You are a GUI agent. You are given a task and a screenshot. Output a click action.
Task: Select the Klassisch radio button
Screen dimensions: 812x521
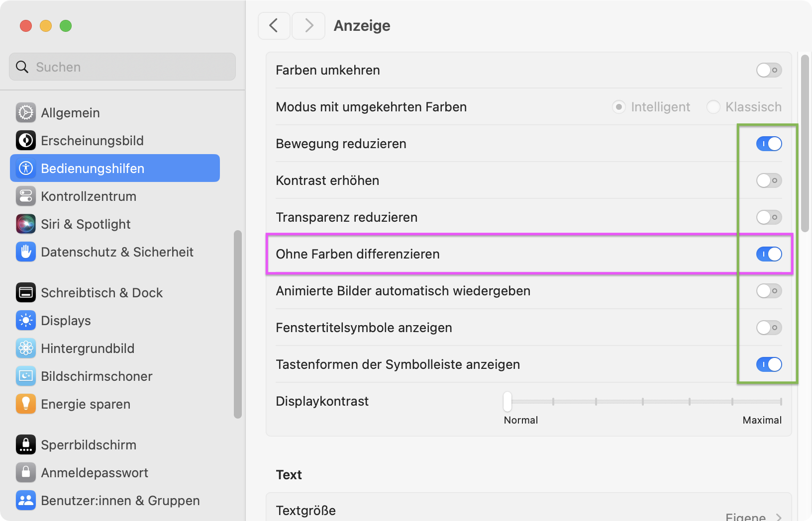(713, 107)
